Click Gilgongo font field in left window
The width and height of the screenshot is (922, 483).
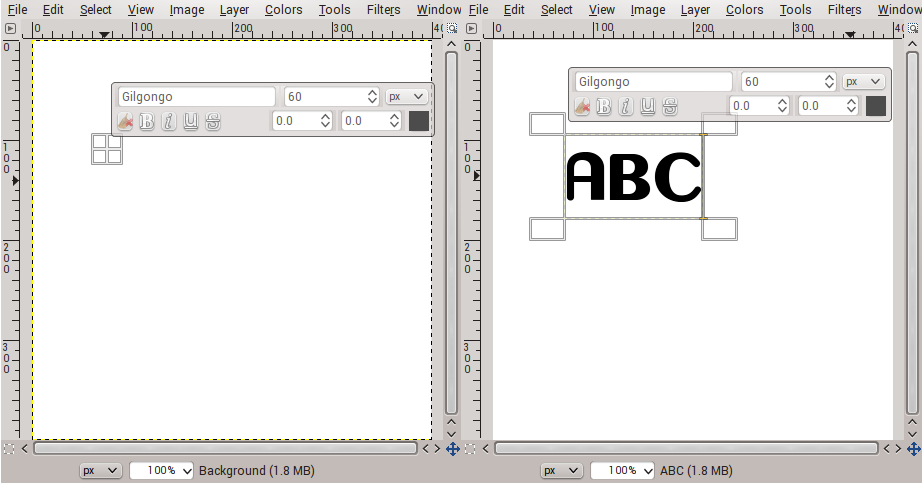[x=196, y=96]
